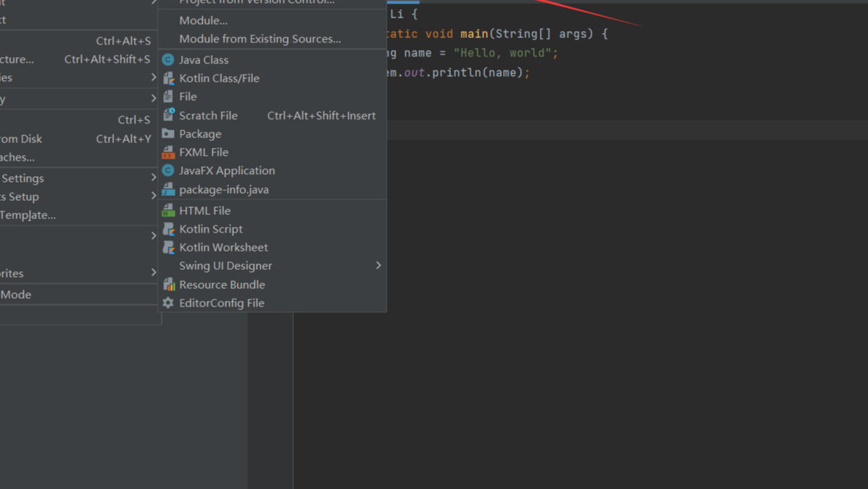Click the EditorConfig File gear icon
This screenshot has height=489, width=868.
tap(168, 303)
